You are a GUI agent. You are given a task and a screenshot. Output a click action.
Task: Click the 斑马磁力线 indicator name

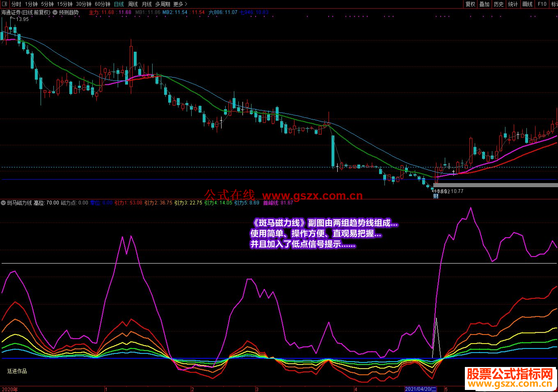20,203
